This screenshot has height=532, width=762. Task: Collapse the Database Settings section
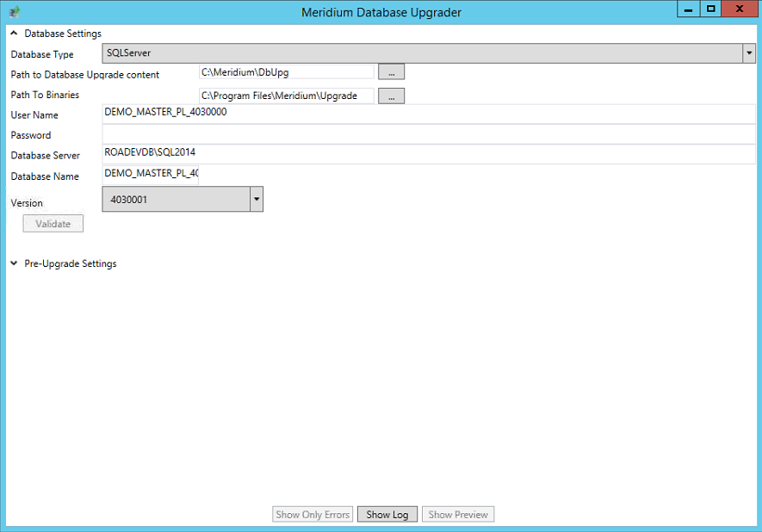tap(14, 33)
